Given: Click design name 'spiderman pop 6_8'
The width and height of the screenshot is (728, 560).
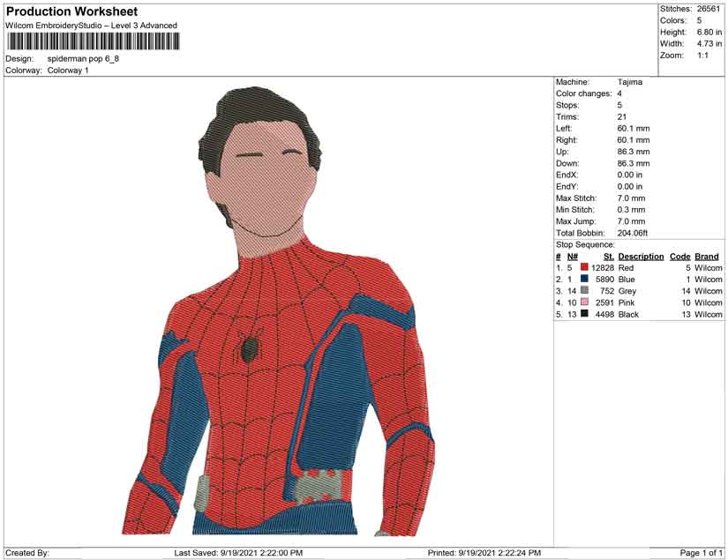Looking at the screenshot, I should point(83,59).
